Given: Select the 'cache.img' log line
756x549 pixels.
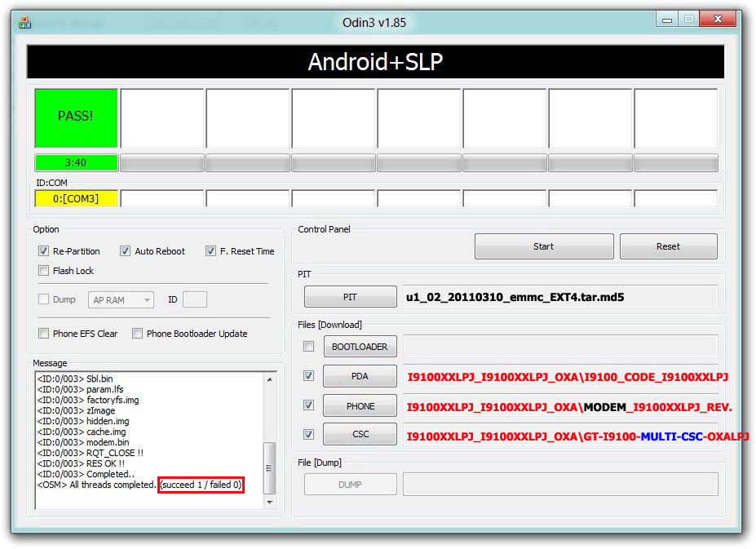Looking at the screenshot, I should 82,432.
